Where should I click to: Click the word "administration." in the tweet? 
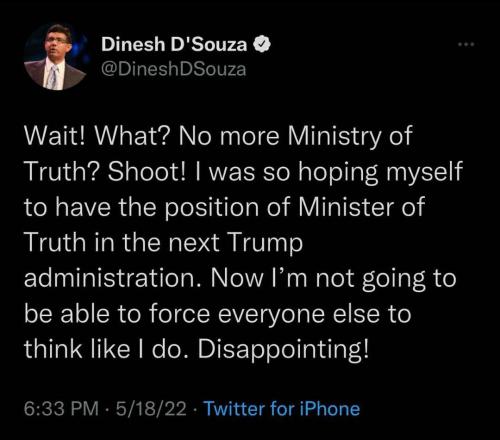coord(113,278)
